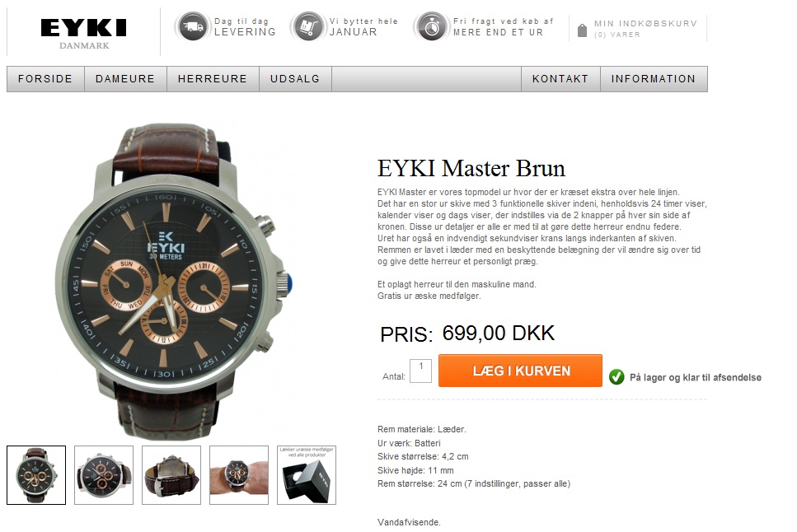
Task: Click the stopwatch free shipping icon
Action: click(x=432, y=26)
